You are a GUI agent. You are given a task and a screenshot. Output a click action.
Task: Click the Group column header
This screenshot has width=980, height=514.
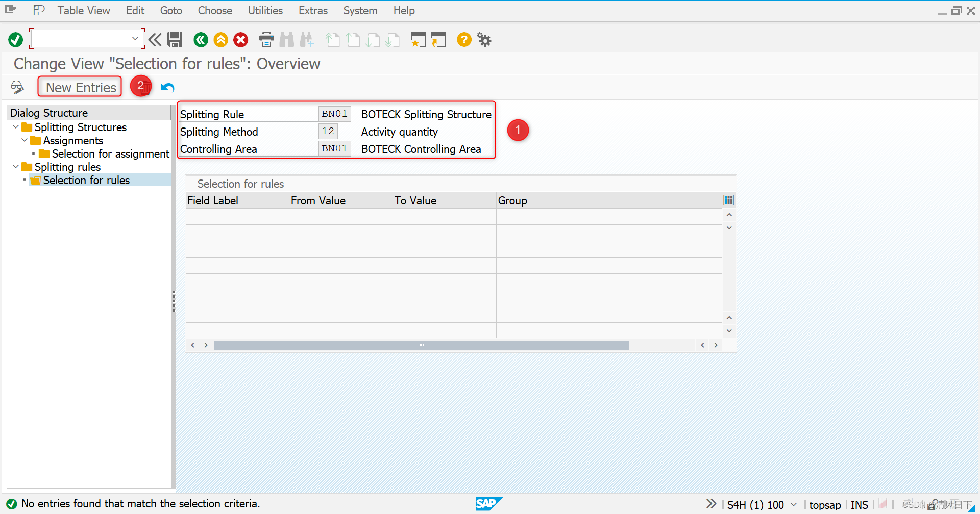click(548, 200)
